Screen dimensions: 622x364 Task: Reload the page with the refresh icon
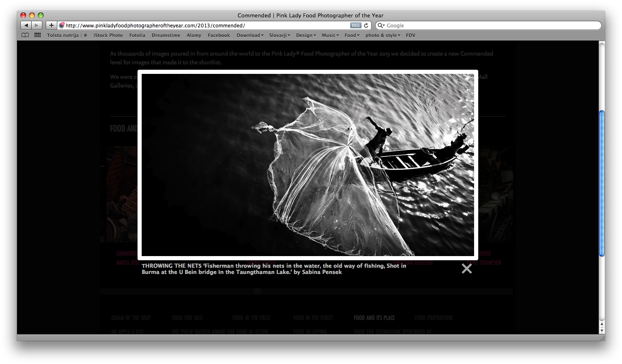[366, 25]
